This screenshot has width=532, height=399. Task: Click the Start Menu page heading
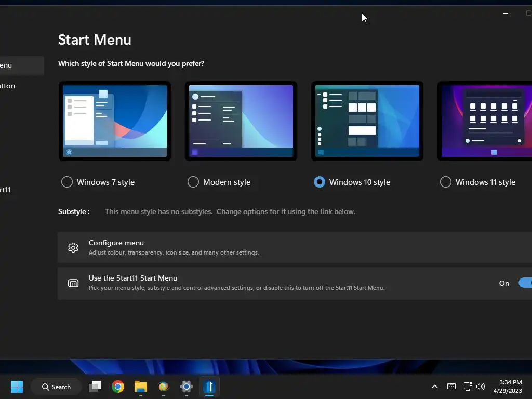point(95,39)
